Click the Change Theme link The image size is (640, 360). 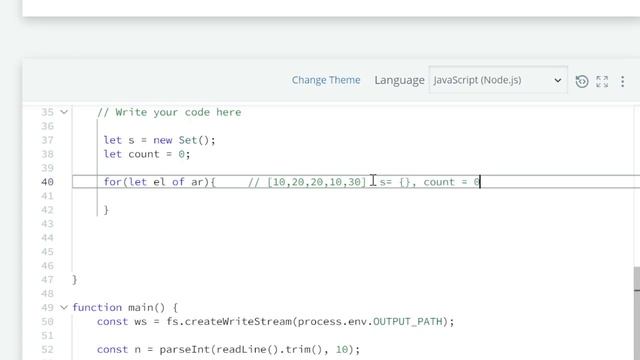[326, 80]
